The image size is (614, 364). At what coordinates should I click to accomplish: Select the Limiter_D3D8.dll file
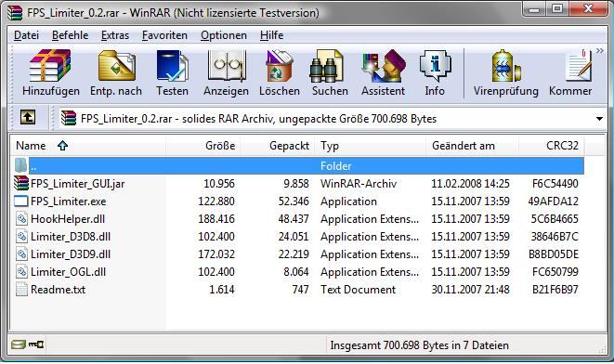(71, 237)
